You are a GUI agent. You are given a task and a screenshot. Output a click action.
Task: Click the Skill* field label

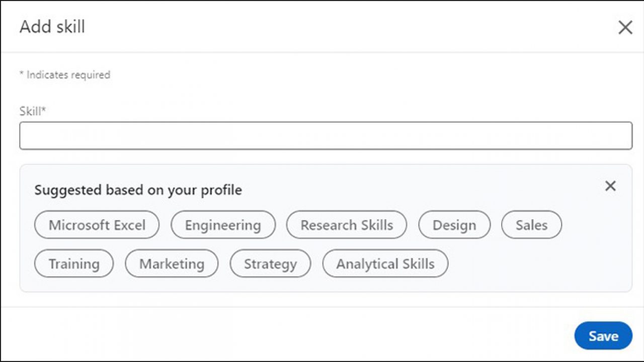coord(32,111)
